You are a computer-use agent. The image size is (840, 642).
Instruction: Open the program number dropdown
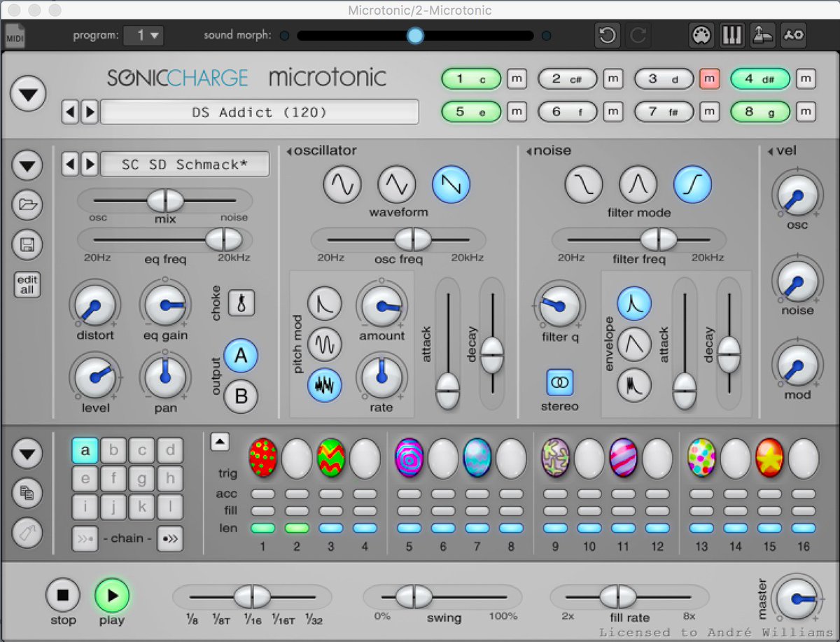pyautogui.click(x=143, y=35)
